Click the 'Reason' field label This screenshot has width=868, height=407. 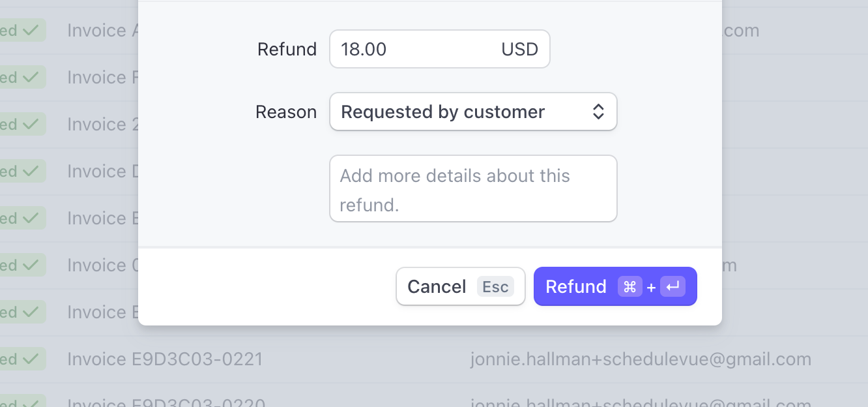(285, 112)
